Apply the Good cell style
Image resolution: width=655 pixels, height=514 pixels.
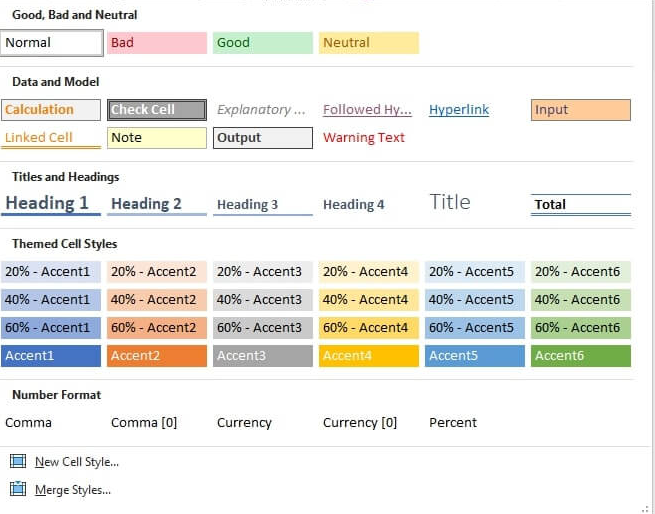[x=263, y=43]
